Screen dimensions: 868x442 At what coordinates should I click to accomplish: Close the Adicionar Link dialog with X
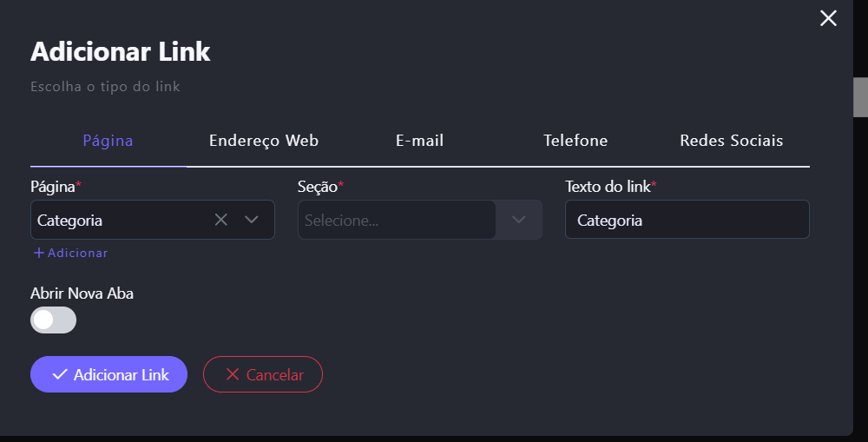[x=828, y=18]
